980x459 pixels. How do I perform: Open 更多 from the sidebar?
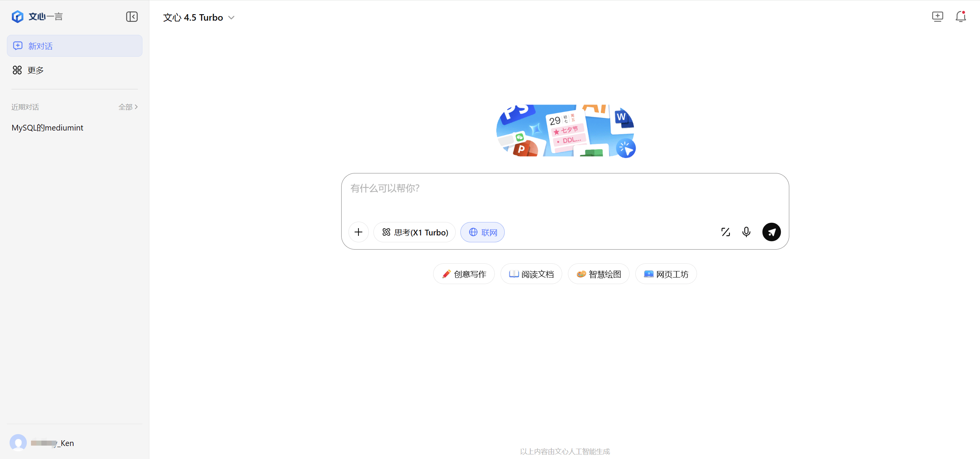pos(35,70)
